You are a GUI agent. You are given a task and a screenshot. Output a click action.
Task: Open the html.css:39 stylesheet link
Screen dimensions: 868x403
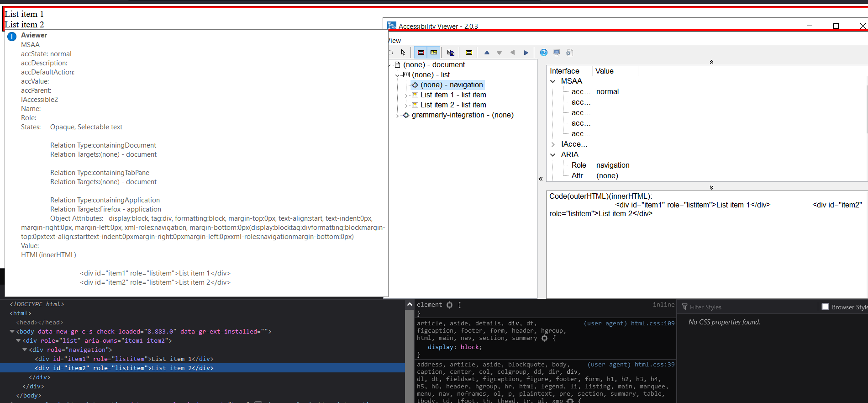pyautogui.click(x=654, y=365)
